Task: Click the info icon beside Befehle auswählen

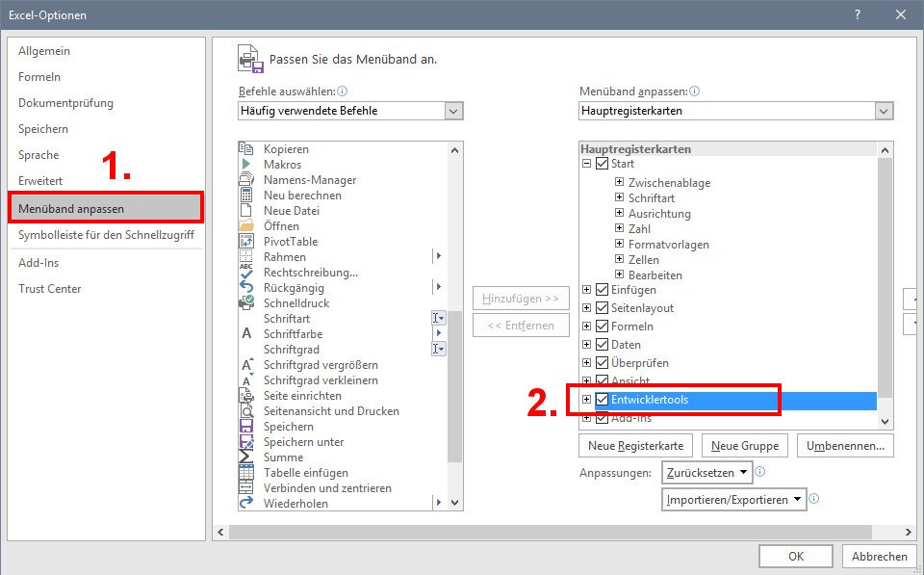Action: pos(343,91)
